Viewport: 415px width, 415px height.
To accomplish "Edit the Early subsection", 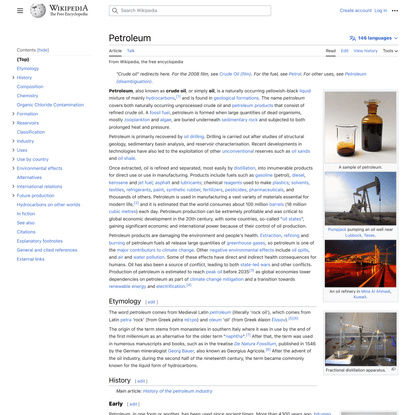I will (133, 404).
